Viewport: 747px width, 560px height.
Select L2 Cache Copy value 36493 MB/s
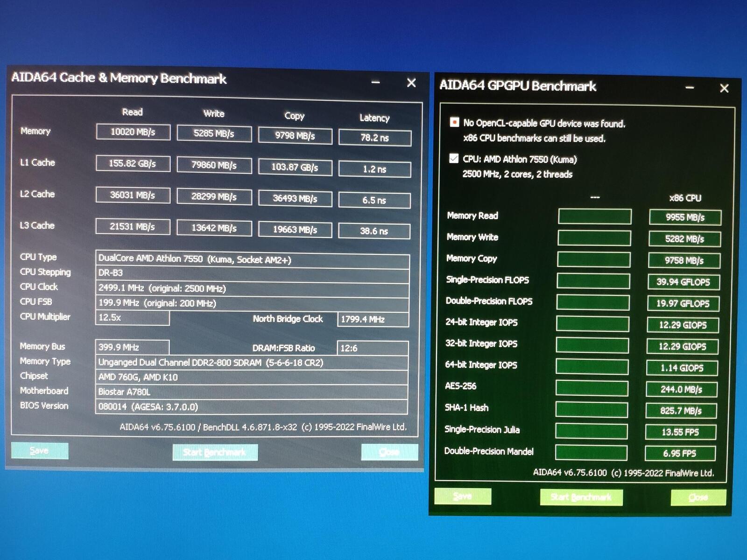pyautogui.click(x=295, y=198)
